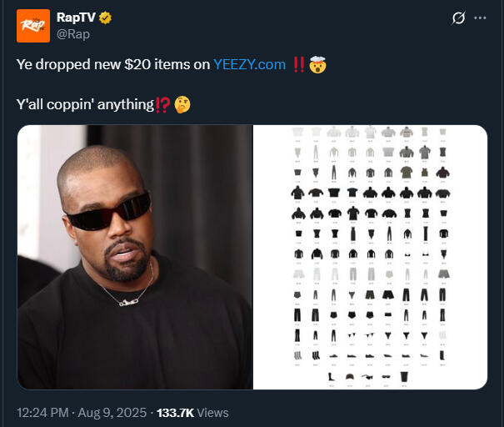The image size is (504, 427).
Task: Click the thinking face emoji
Action: point(182,104)
